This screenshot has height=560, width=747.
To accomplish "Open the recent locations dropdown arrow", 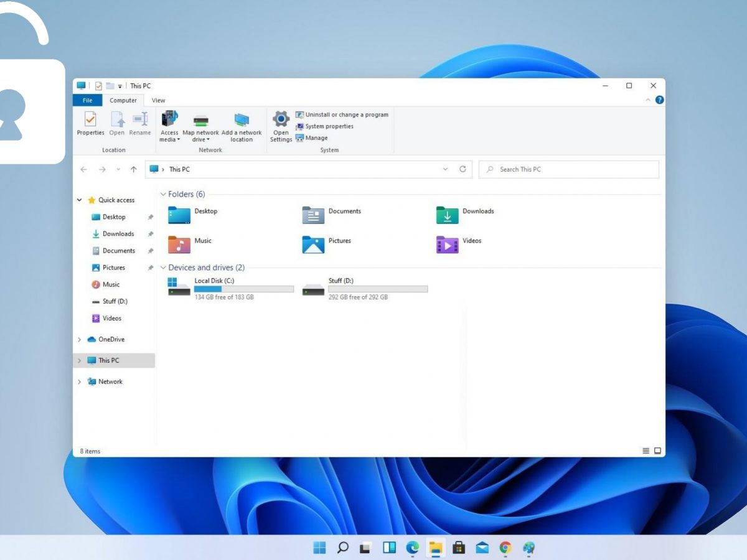I will click(118, 169).
